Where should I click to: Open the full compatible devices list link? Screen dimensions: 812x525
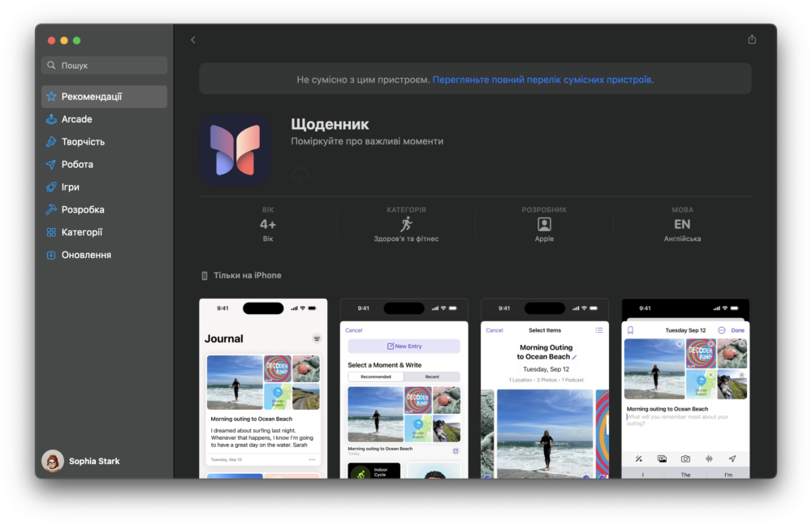(x=543, y=80)
